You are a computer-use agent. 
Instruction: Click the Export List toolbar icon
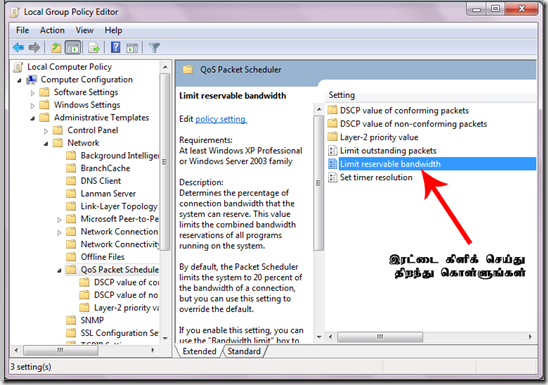(94, 48)
